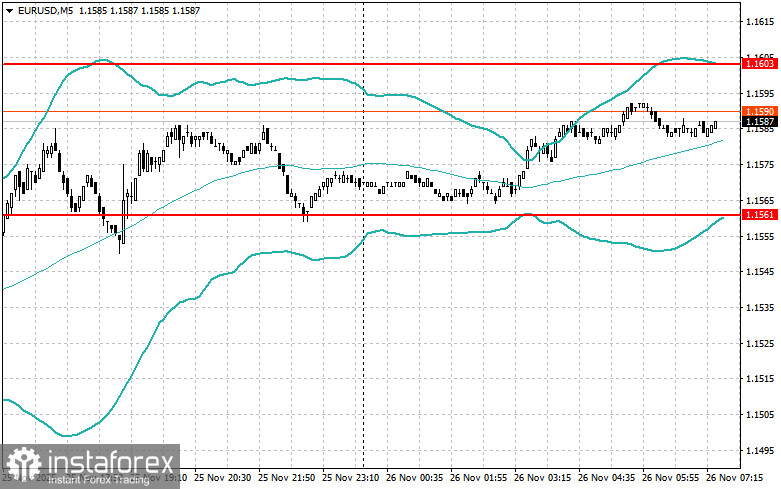Click the 1.1545 price axis value
Image resolution: width=781 pixels, height=489 pixels.
760,272
